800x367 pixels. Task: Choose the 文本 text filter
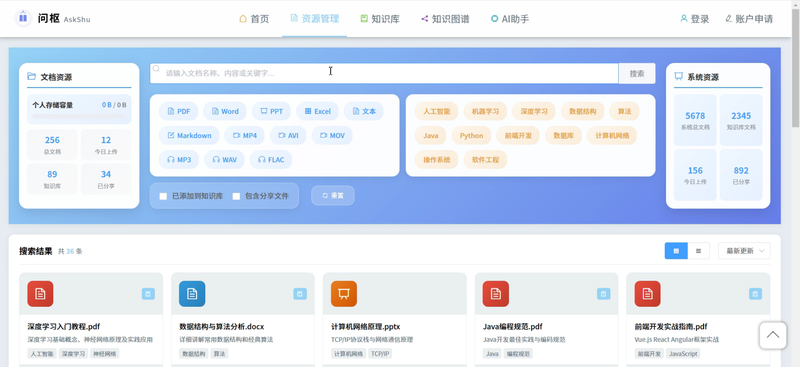click(364, 111)
